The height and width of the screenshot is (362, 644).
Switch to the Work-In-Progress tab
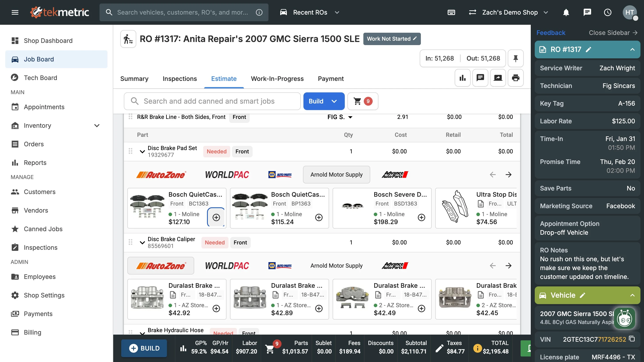[x=277, y=79]
